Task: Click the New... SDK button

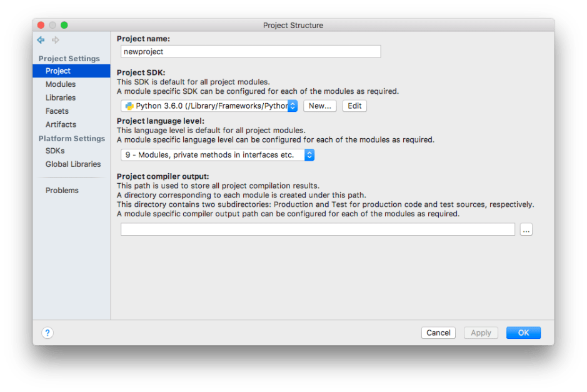Action: pyautogui.click(x=320, y=106)
